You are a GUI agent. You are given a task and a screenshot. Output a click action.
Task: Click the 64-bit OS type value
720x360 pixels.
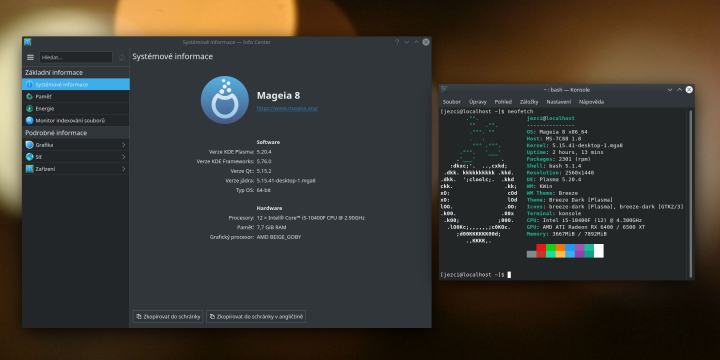pos(264,190)
